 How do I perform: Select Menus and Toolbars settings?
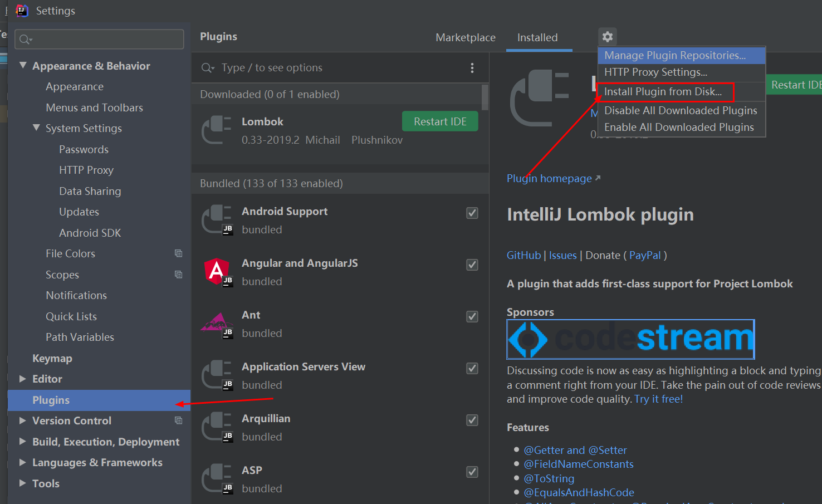[94, 107]
